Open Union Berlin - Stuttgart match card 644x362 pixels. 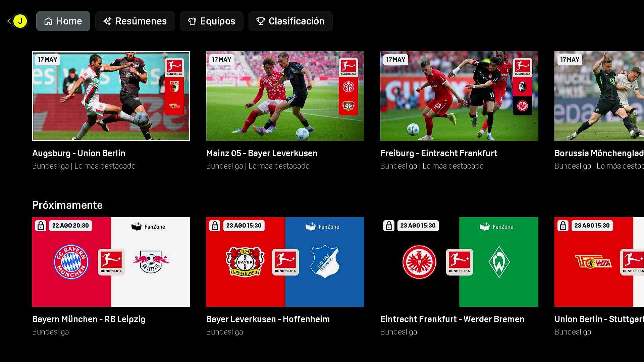599,262
